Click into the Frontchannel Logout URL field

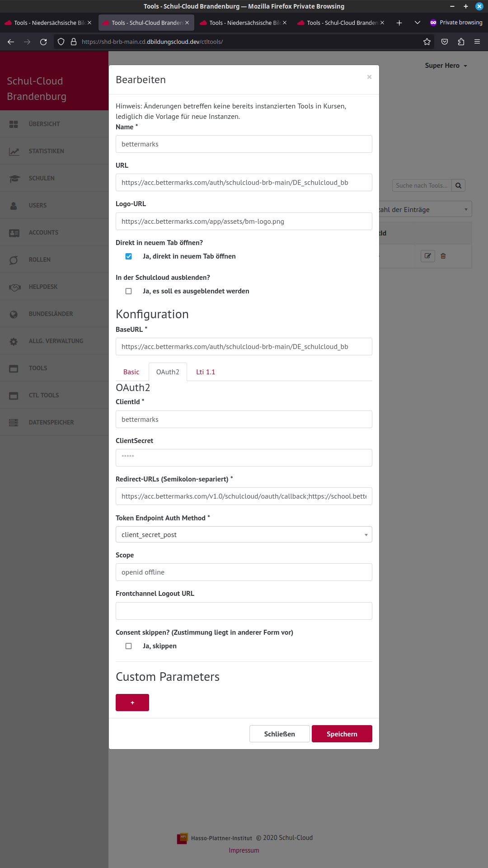coord(244,611)
